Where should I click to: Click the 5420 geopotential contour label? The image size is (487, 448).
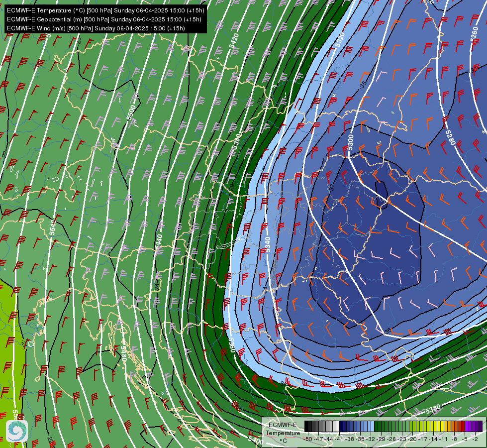pos(234,41)
